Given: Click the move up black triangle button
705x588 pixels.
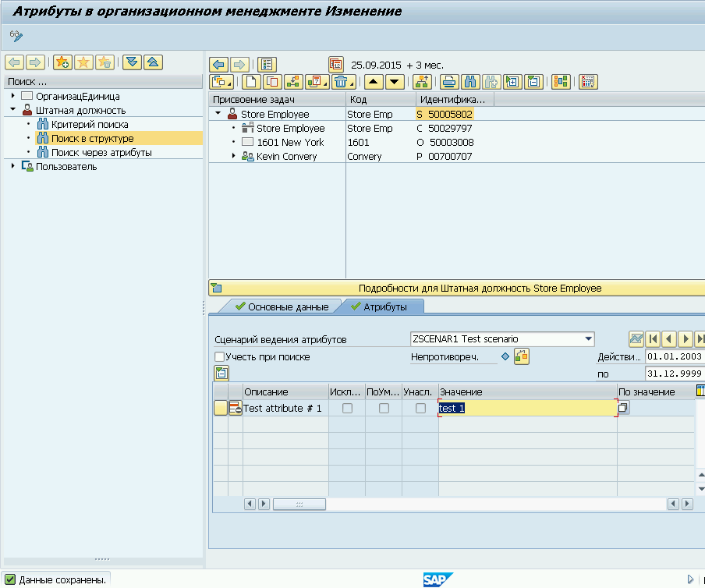Looking at the screenshot, I should pyautogui.click(x=374, y=82).
